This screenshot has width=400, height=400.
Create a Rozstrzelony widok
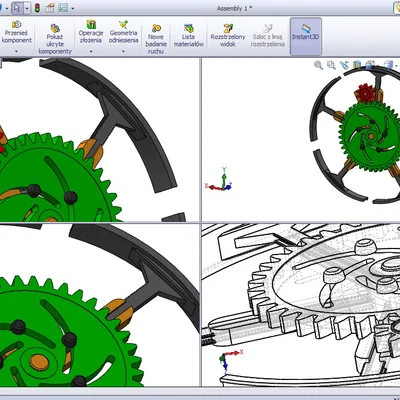click(x=228, y=35)
